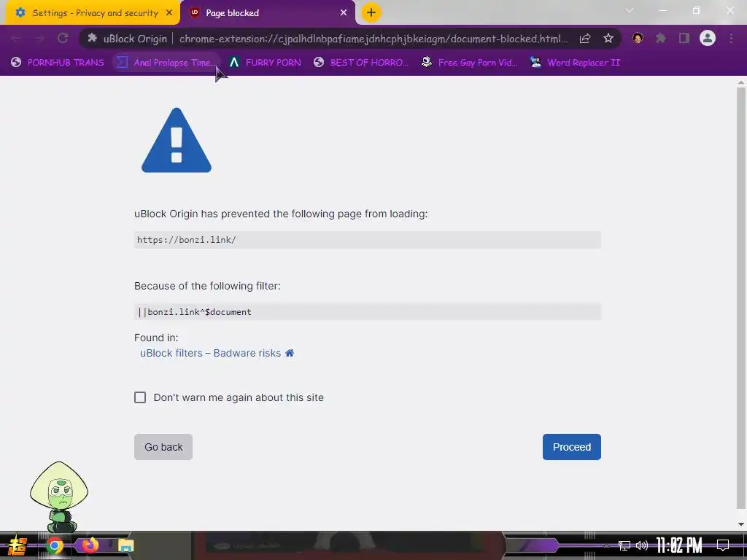The image size is (747, 560).
Task: Click the page vertical scrollbar
Action: click(741, 297)
